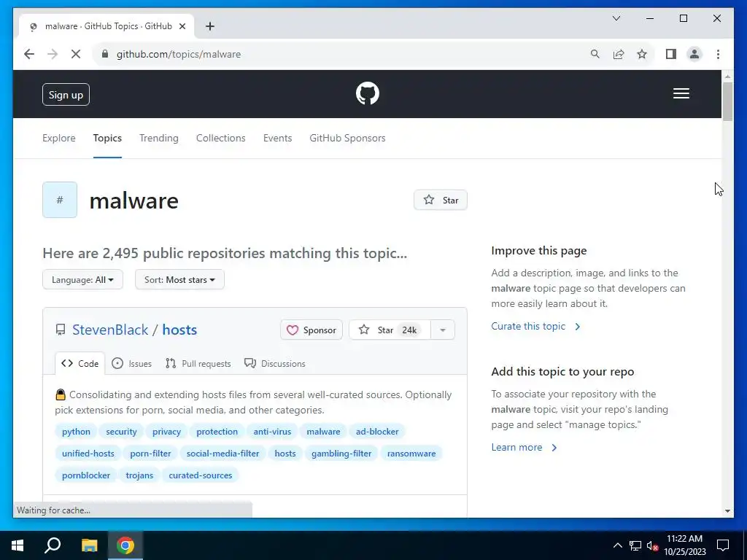Screen dimensions: 747x560
Task: Click the network icon in system tray
Action: pos(635,545)
